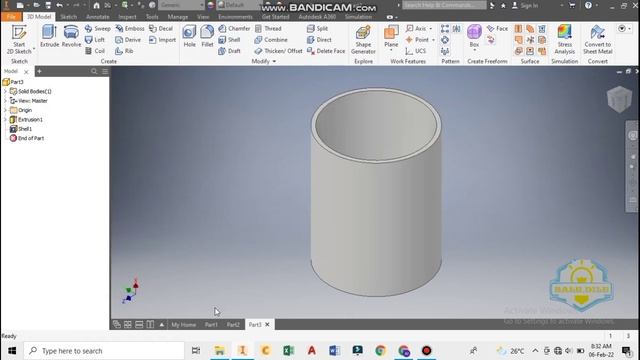This screenshot has height=360, width=640.
Task: Open the My Home document tab
Action: tap(184, 325)
